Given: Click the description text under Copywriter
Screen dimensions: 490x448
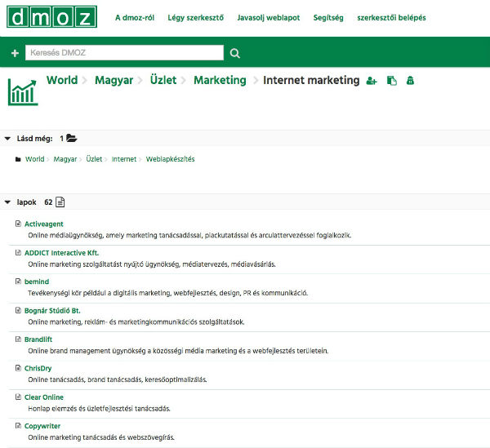Looking at the screenshot, I should 101,437.
